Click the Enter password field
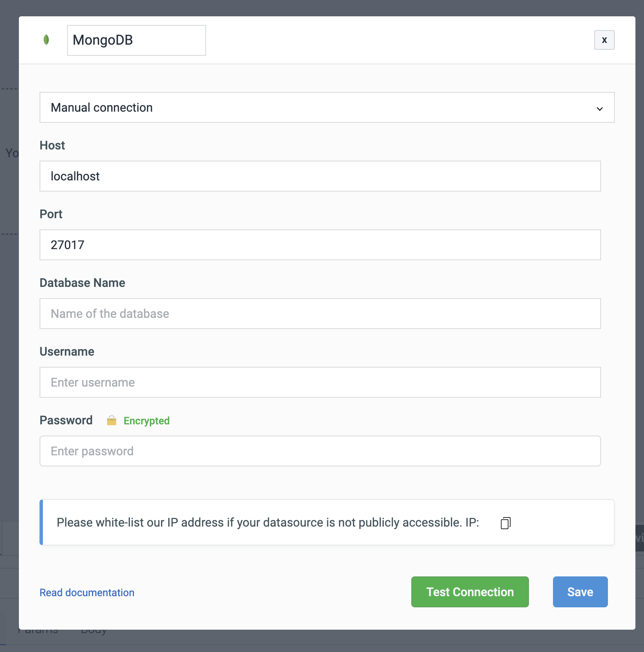 click(320, 451)
